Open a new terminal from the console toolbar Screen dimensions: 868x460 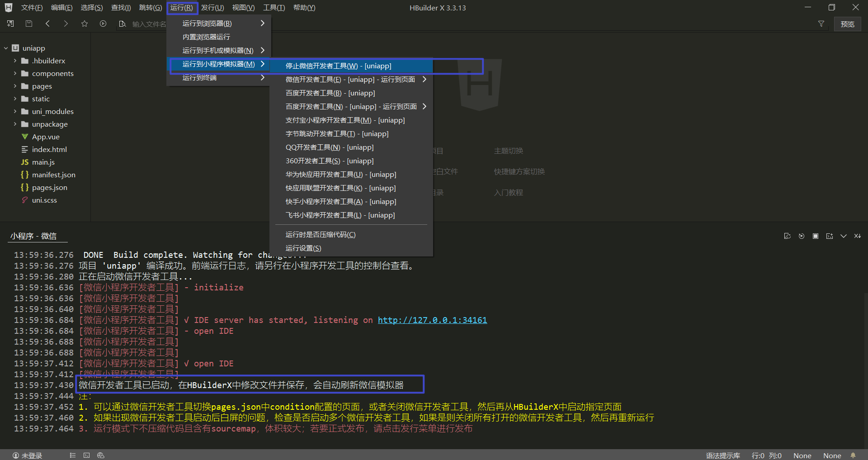click(830, 236)
